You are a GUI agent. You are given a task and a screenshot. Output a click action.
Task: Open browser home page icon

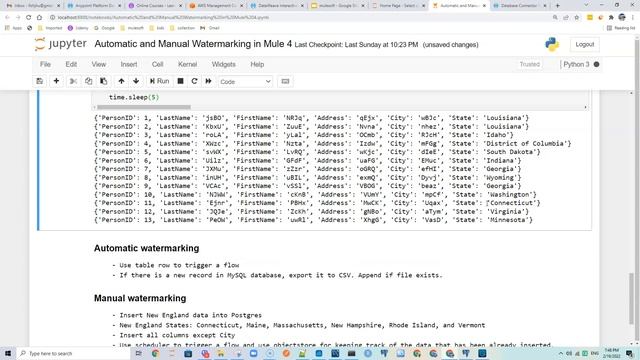tap(39, 18)
